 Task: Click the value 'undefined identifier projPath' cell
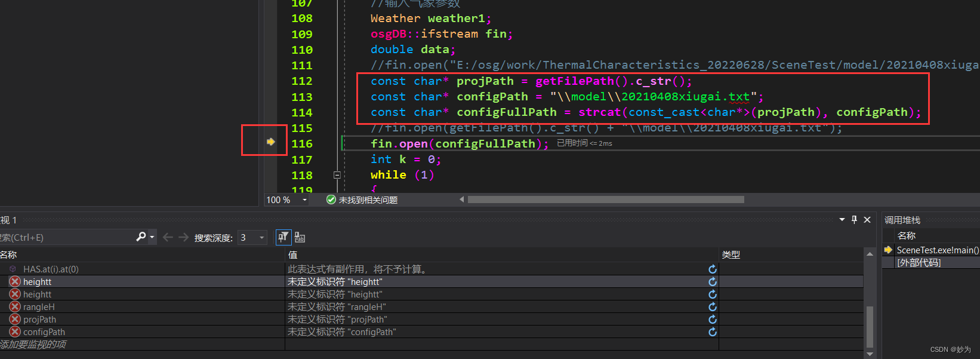click(x=337, y=320)
